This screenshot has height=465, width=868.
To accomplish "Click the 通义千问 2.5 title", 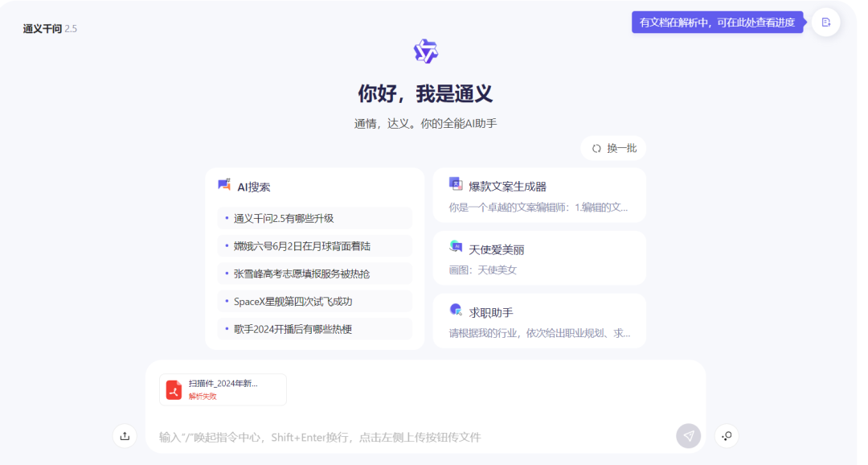I will click(50, 29).
